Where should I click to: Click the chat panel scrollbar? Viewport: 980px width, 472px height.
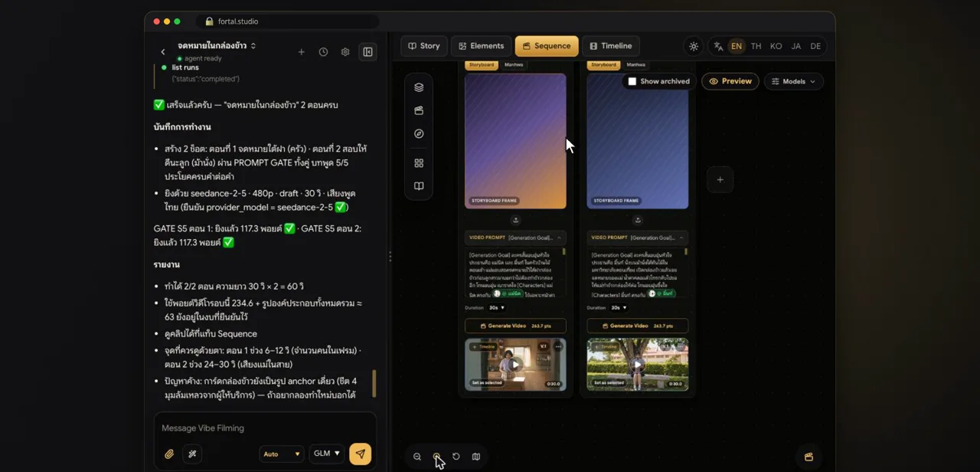374,383
